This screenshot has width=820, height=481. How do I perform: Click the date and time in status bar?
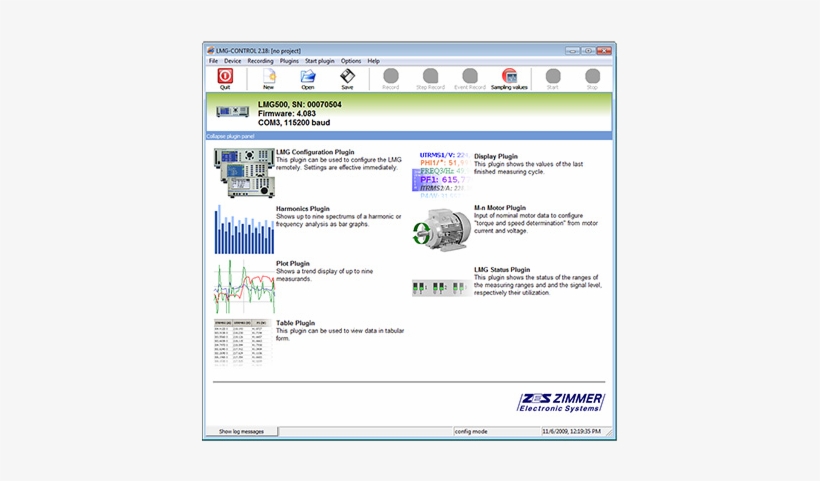[x=571, y=431]
